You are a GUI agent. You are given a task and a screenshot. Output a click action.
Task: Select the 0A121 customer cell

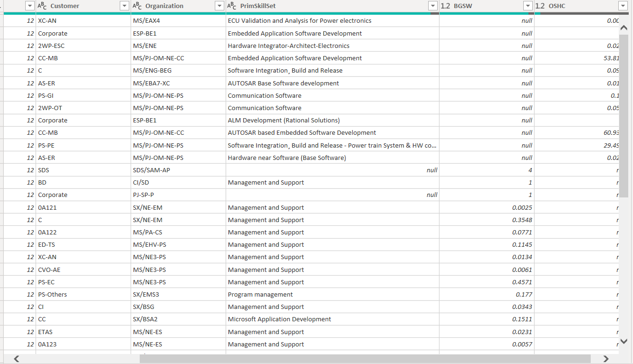pyautogui.click(x=83, y=207)
